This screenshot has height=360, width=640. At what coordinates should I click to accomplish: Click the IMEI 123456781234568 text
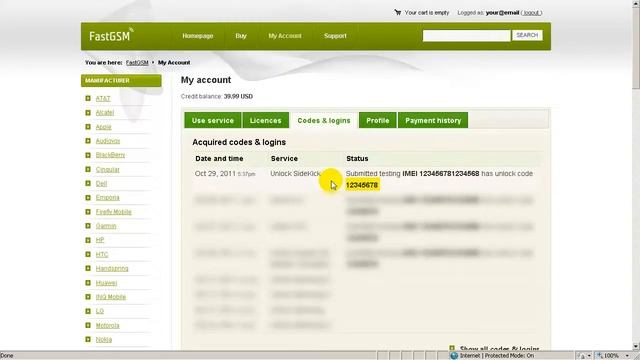click(441, 173)
